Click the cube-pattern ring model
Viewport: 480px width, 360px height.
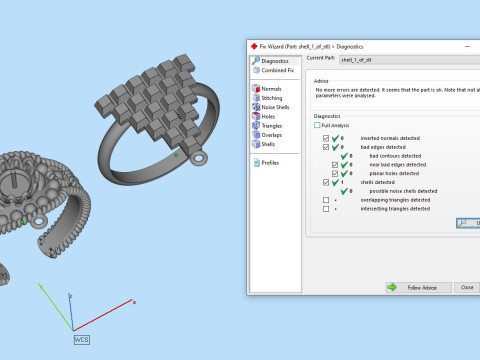(157, 120)
